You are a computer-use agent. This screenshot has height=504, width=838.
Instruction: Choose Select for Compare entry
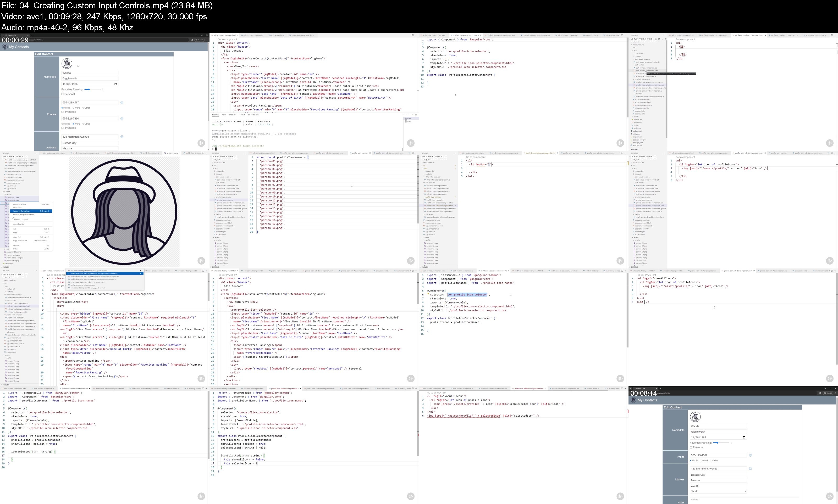click(31, 219)
